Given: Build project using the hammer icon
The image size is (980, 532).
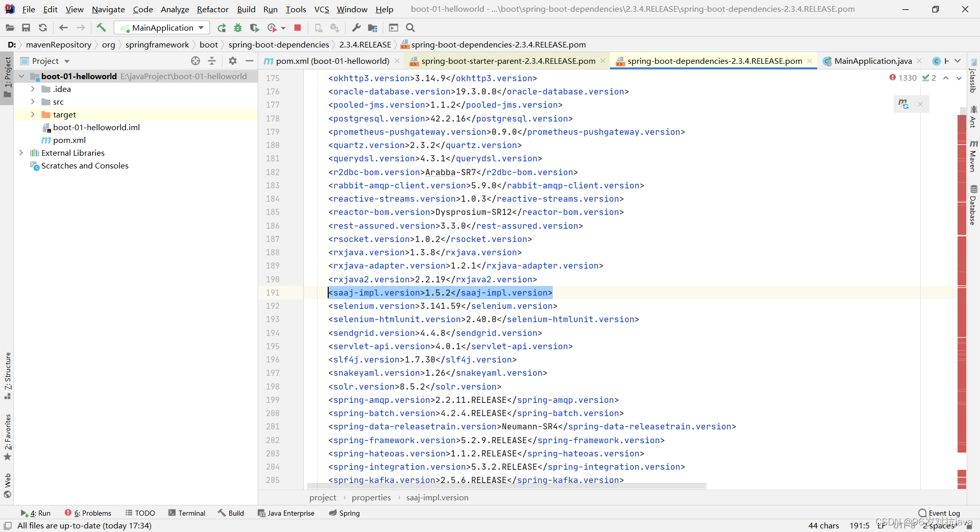Looking at the screenshot, I should pyautogui.click(x=101, y=28).
